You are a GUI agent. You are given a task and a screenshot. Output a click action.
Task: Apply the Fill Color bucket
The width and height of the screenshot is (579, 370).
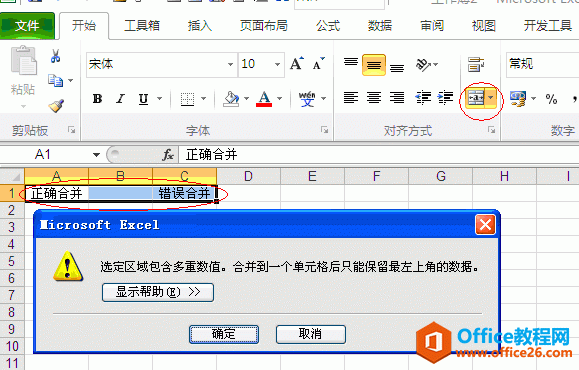231,99
